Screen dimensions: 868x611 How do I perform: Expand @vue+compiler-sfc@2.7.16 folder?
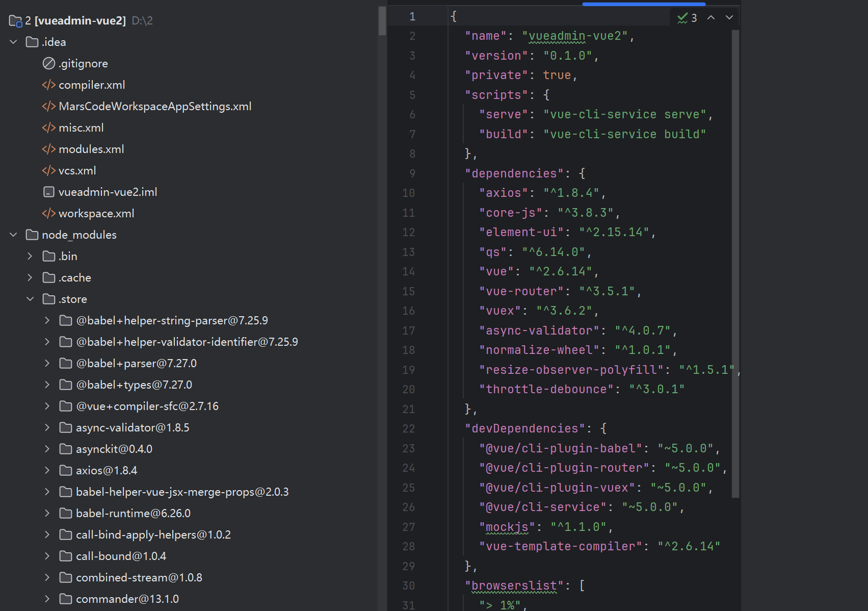47,406
